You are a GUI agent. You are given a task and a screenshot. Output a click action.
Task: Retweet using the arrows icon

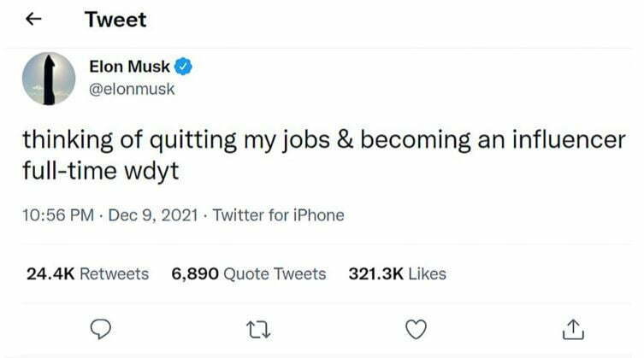point(253,327)
